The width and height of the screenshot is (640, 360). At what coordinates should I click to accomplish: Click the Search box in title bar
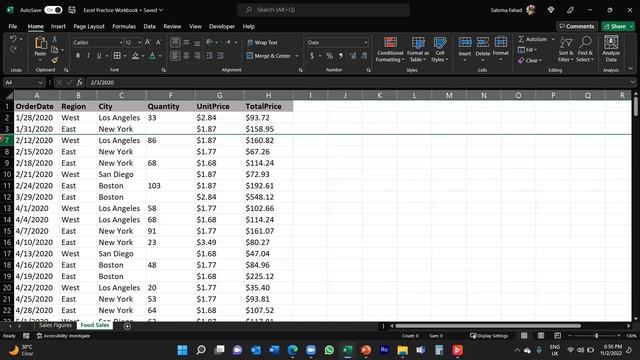[x=323, y=10]
